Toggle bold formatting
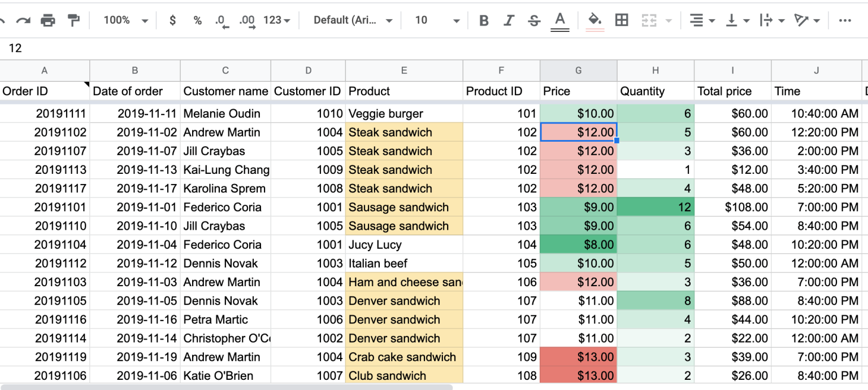The image size is (868, 390). [484, 20]
